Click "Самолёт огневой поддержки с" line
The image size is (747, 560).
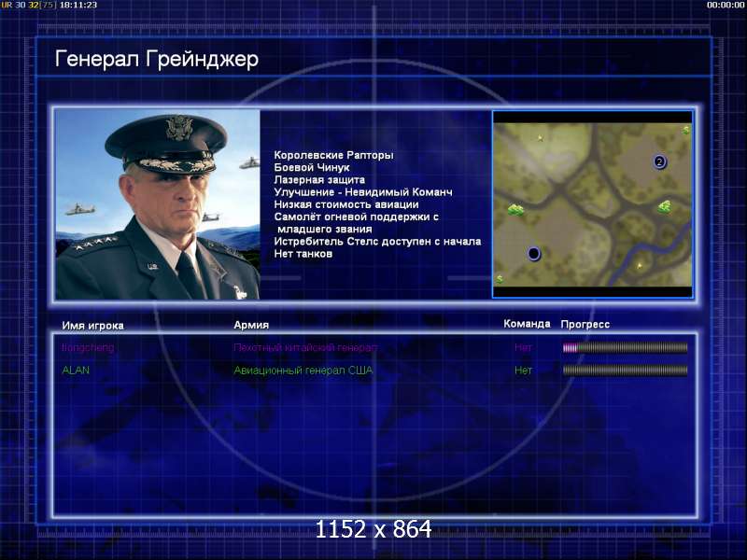coord(357,217)
